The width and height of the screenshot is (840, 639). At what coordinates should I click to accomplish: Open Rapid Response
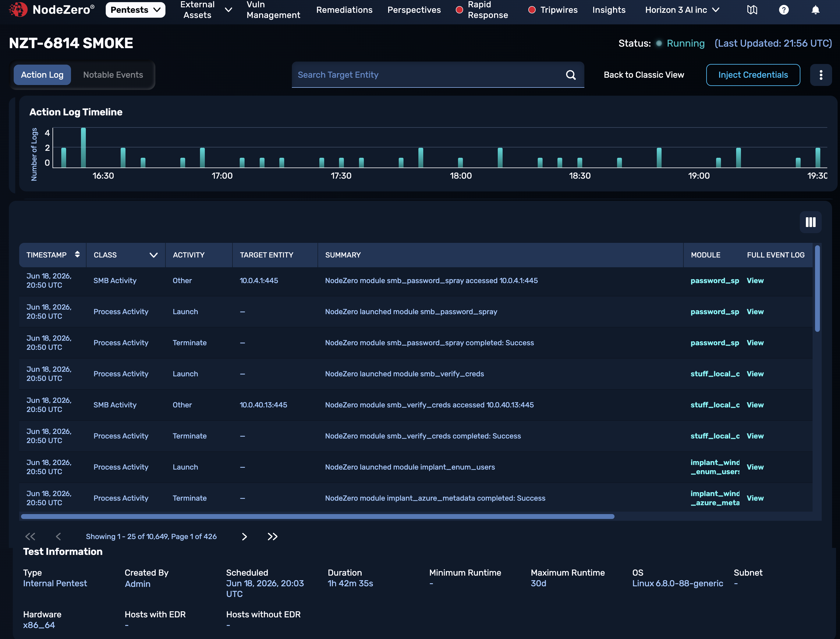[x=481, y=10]
